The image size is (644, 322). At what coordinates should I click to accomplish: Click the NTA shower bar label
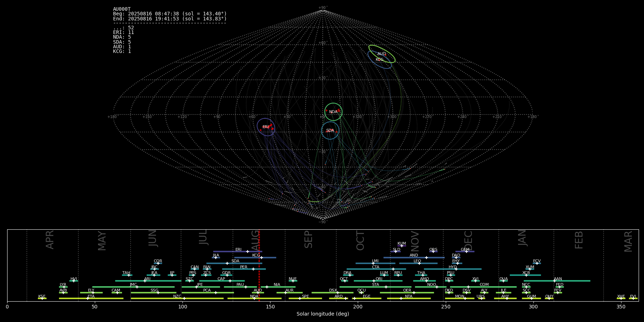[409, 297]
